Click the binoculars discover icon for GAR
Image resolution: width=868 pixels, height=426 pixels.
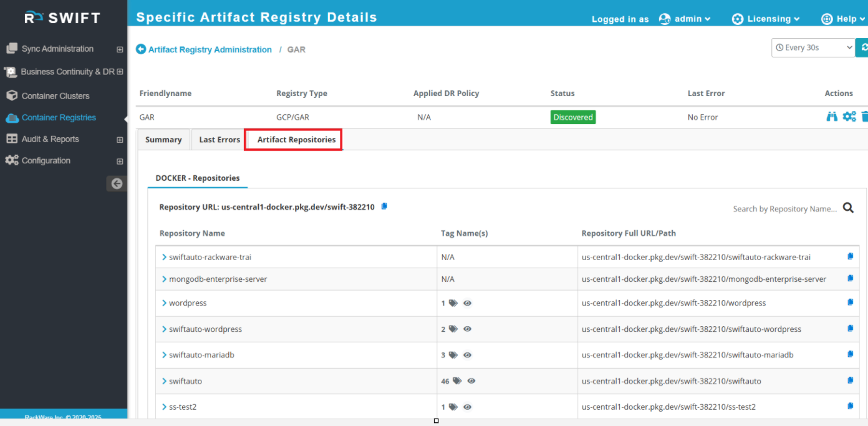832,117
